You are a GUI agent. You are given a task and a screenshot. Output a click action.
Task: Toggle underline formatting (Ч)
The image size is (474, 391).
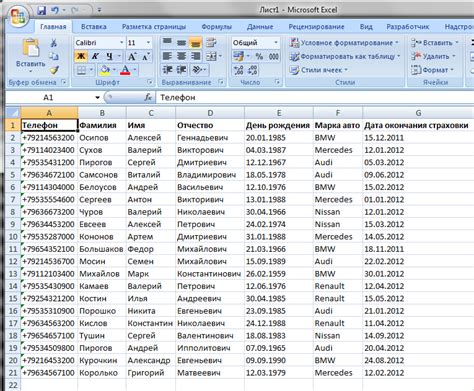(109, 56)
